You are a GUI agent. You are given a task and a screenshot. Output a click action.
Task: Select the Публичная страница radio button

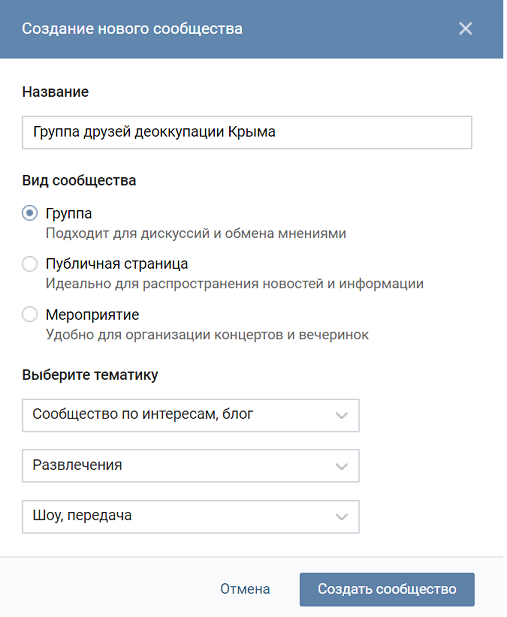click(x=30, y=264)
